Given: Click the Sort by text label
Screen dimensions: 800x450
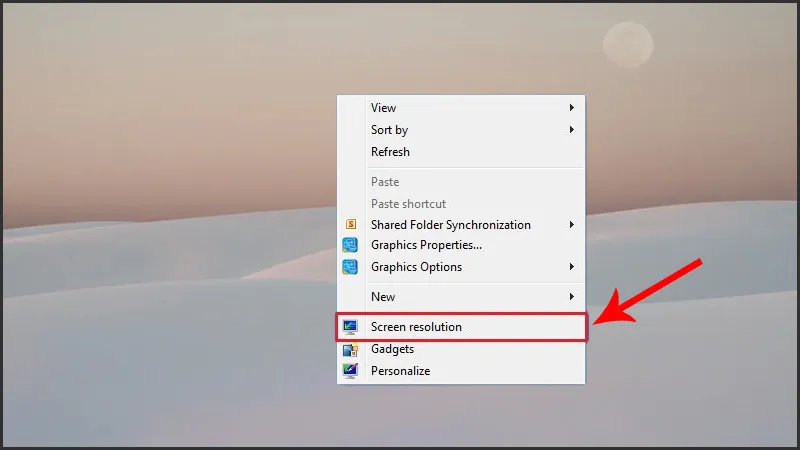Looking at the screenshot, I should click(389, 130).
